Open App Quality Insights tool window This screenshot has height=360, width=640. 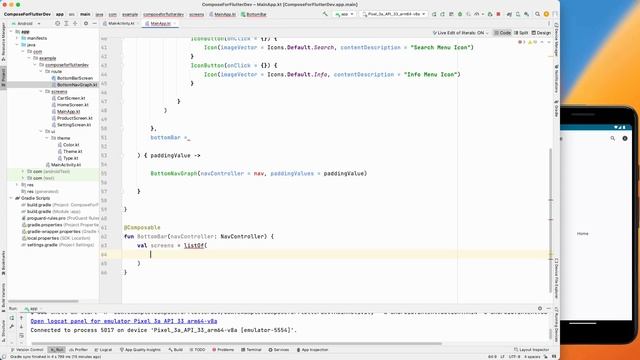140,350
